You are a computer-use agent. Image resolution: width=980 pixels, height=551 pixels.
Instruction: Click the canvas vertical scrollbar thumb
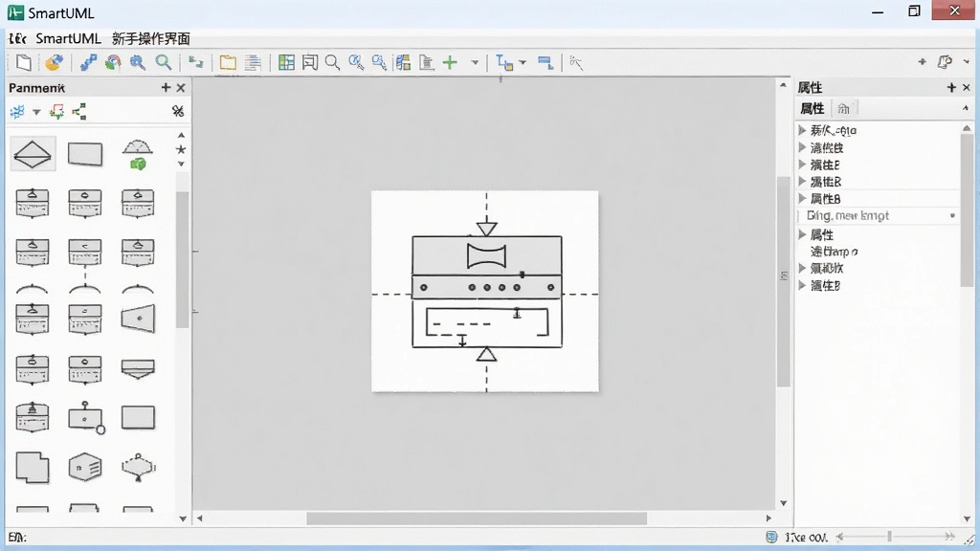tap(783, 281)
